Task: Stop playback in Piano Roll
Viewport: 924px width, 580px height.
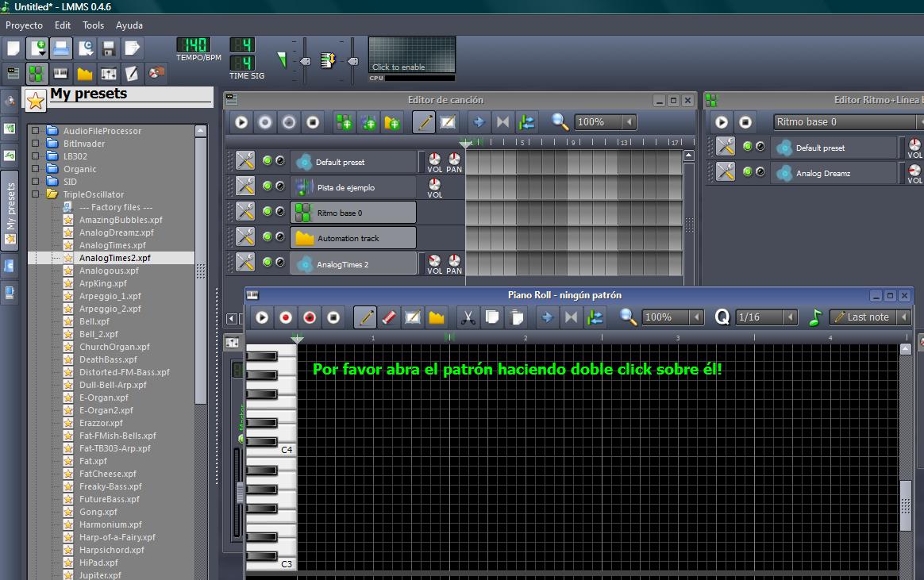Action: click(x=333, y=317)
